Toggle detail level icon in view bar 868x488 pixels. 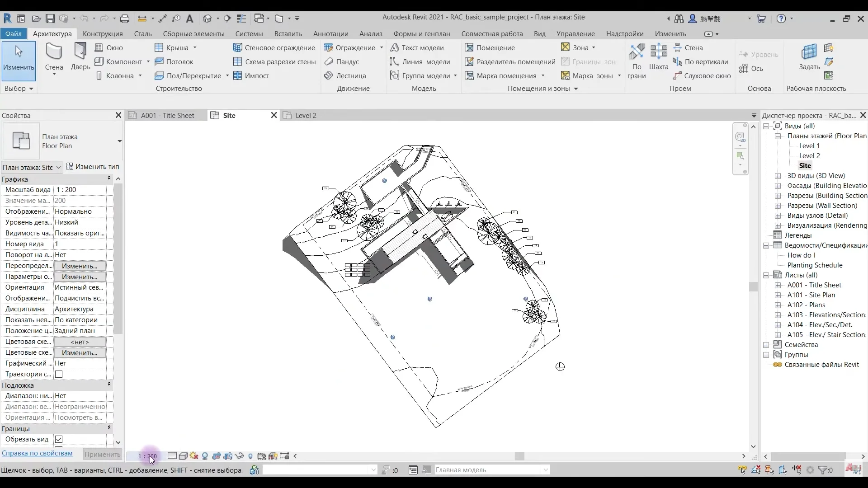[x=172, y=456]
